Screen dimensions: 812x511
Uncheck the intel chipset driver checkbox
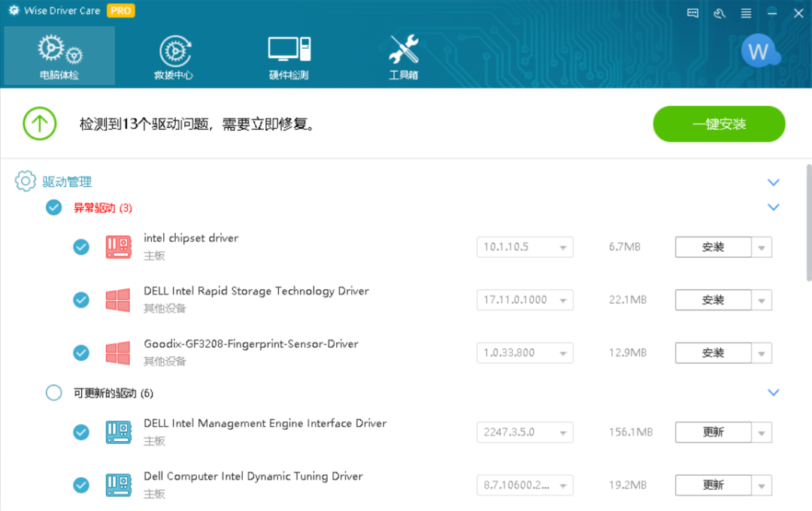tap(81, 247)
